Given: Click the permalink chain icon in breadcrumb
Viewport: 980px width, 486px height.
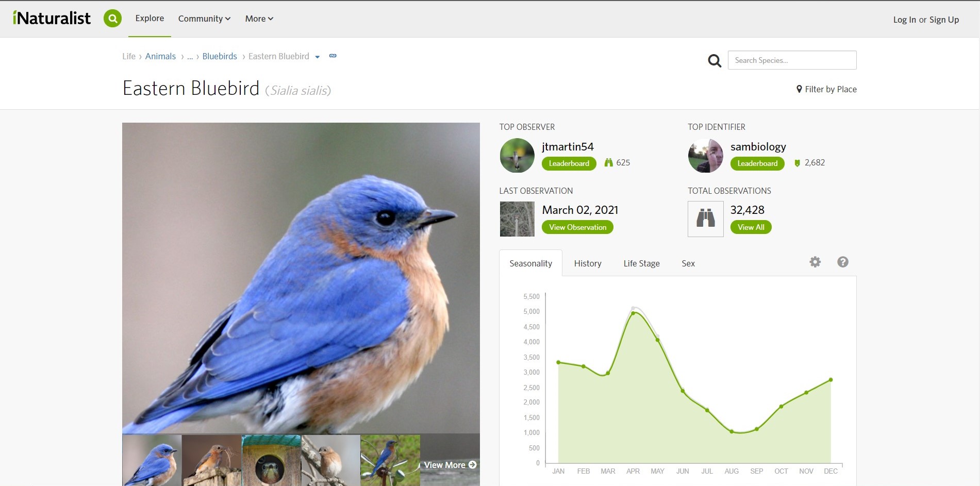Looking at the screenshot, I should (x=333, y=56).
